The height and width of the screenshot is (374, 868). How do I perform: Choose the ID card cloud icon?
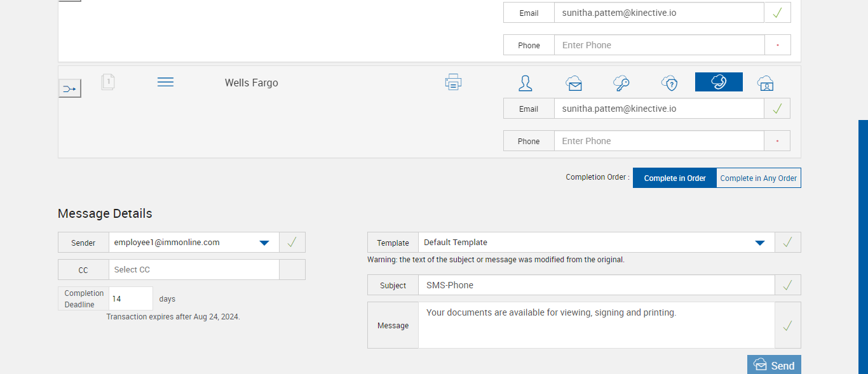pos(766,83)
